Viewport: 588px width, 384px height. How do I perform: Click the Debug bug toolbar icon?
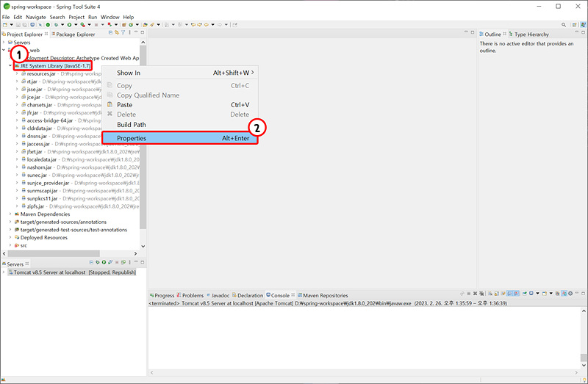[x=57, y=25]
